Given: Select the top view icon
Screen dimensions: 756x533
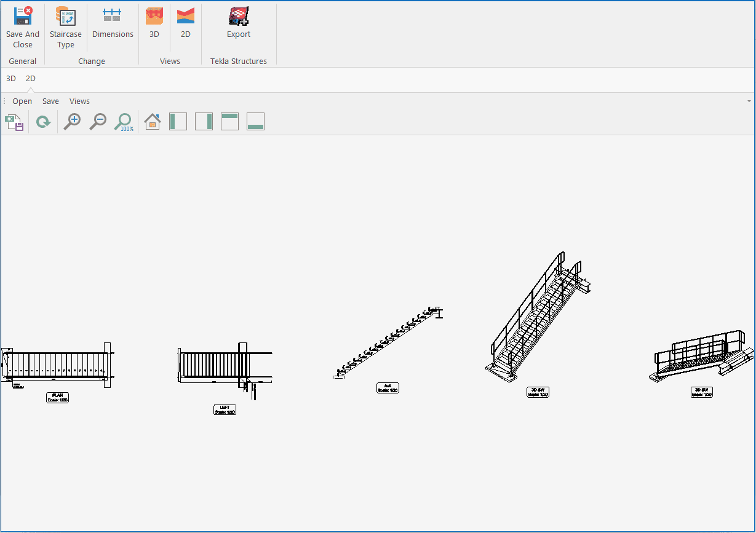Looking at the screenshot, I should pyautogui.click(x=229, y=122).
